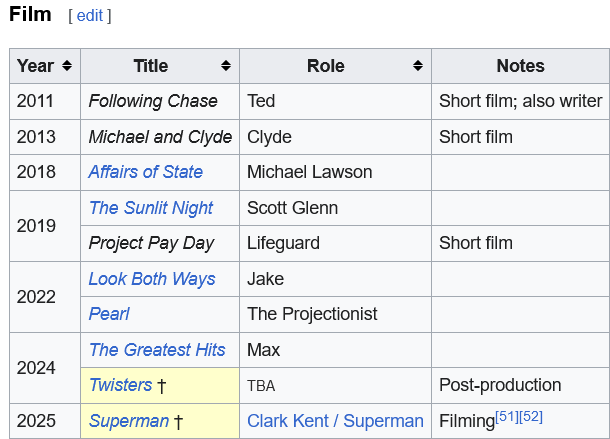The width and height of the screenshot is (610, 439).
Task: Open The Greatest Hits link
Action: (157, 350)
